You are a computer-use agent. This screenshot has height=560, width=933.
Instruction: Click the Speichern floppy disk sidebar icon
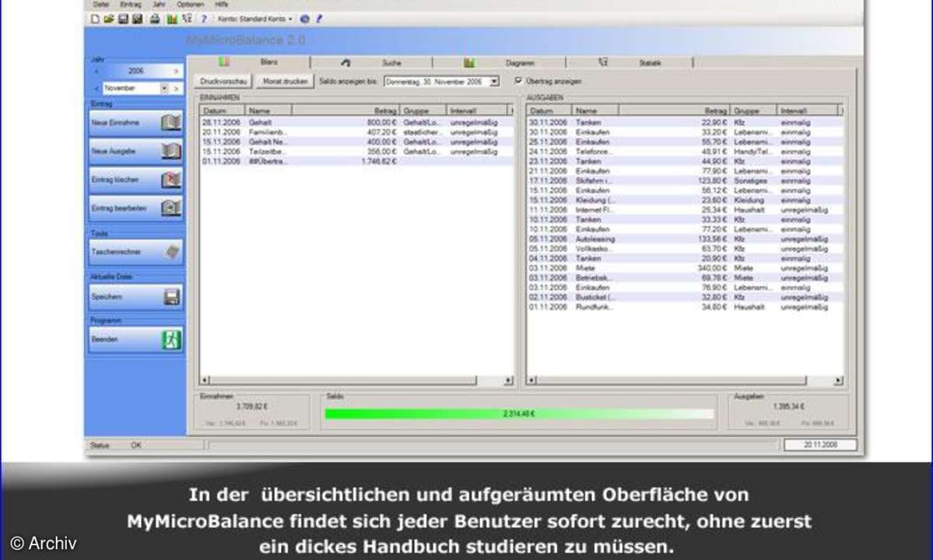171,296
